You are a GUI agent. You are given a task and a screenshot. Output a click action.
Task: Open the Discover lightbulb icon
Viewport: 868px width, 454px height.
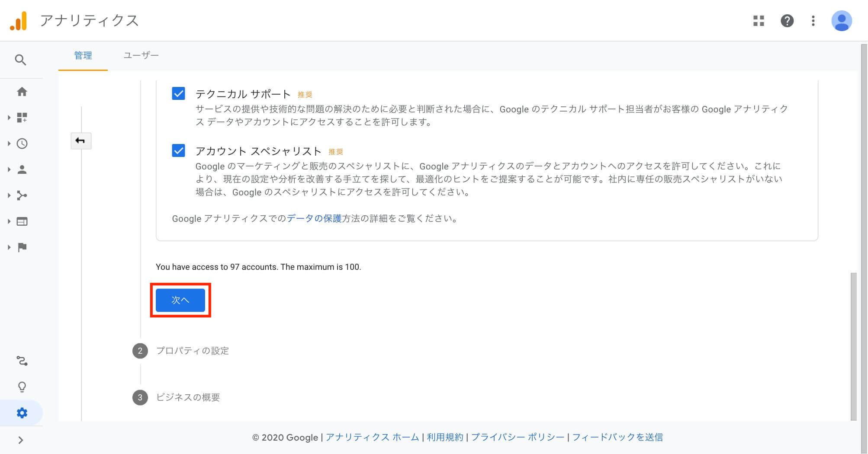[x=22, y=387]
